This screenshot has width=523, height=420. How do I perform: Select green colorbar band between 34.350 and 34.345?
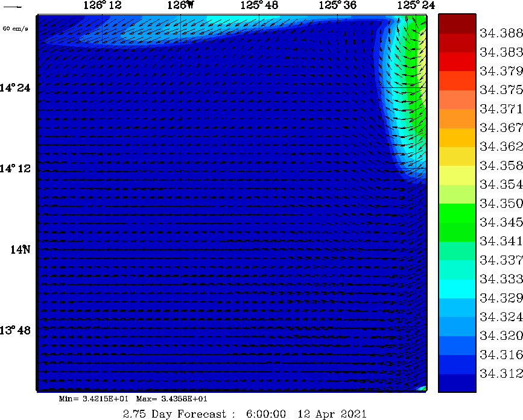[457, 213]
